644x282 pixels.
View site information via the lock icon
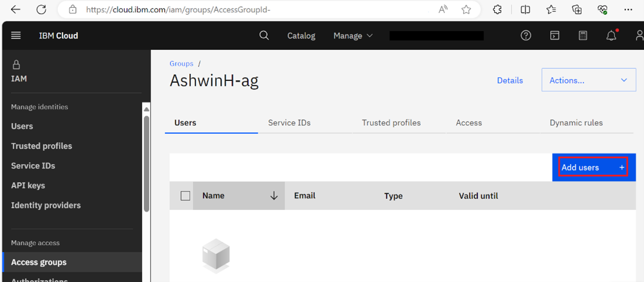pyautogui.click(x=73, y=10)
